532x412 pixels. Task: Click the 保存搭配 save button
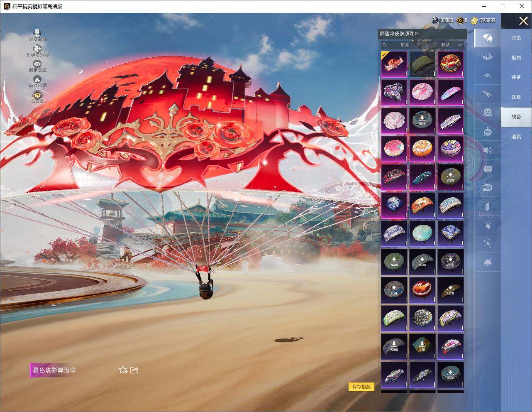361,387
